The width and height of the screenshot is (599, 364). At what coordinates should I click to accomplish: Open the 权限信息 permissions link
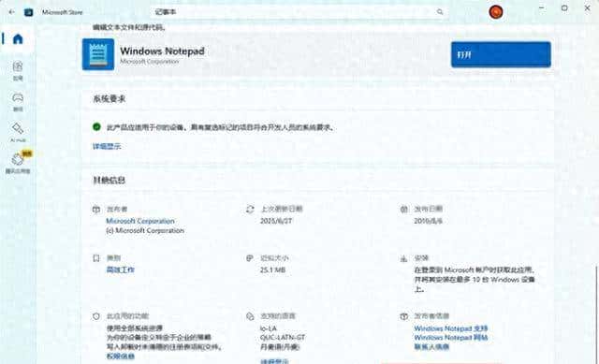click(121, 356)
